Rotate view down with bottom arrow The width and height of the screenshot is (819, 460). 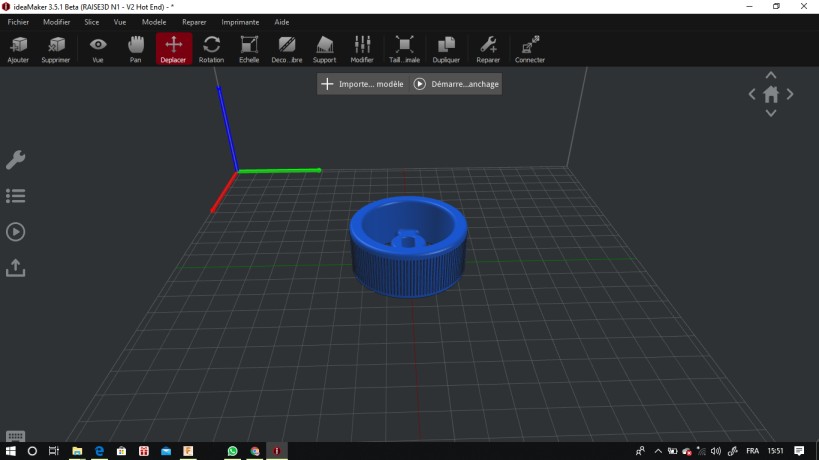tap(771, 113)
